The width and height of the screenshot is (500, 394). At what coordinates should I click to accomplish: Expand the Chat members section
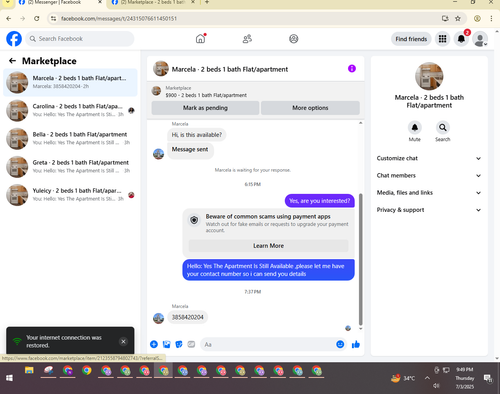pyautogui.click(x=429, y=175)
